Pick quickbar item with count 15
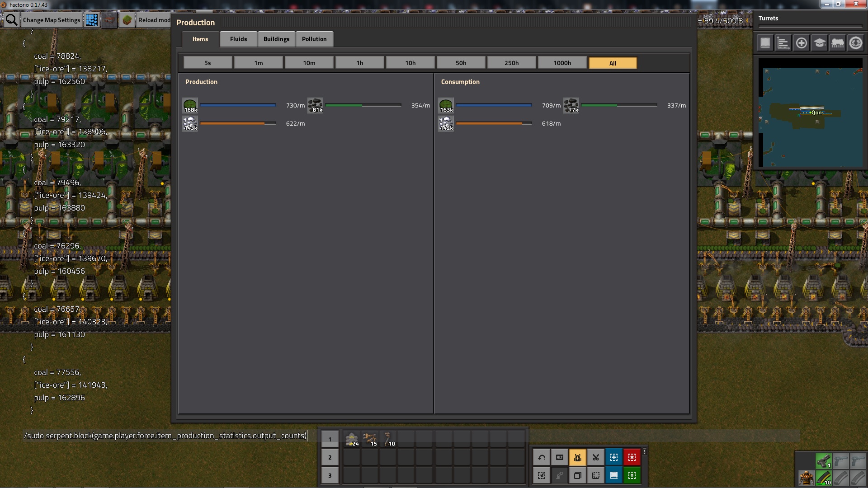868x488 pixels. [370, 439]
